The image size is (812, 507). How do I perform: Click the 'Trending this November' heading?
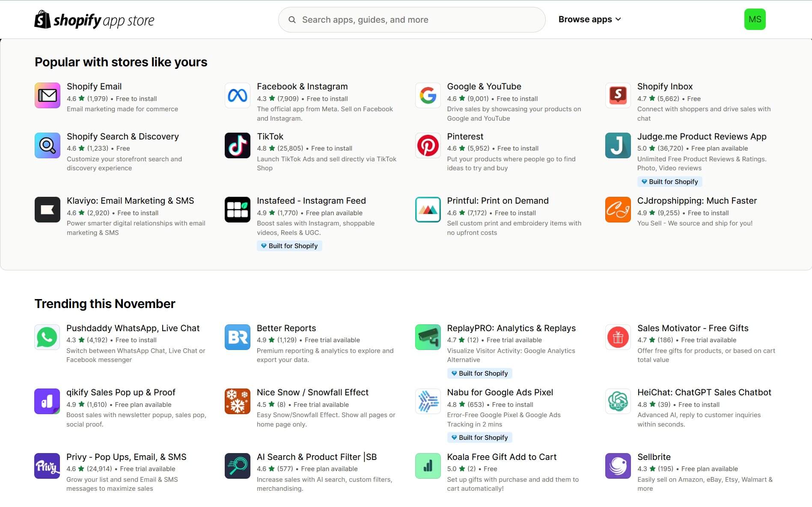pos(105,304)
